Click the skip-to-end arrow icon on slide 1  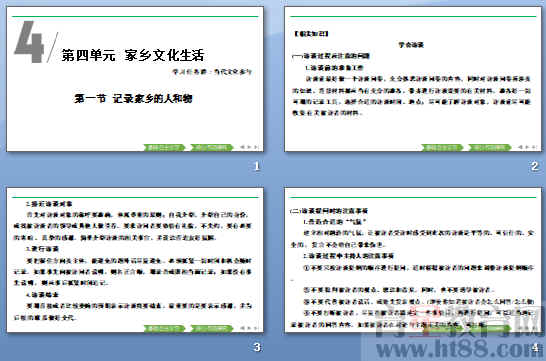(x=256, y=147)
